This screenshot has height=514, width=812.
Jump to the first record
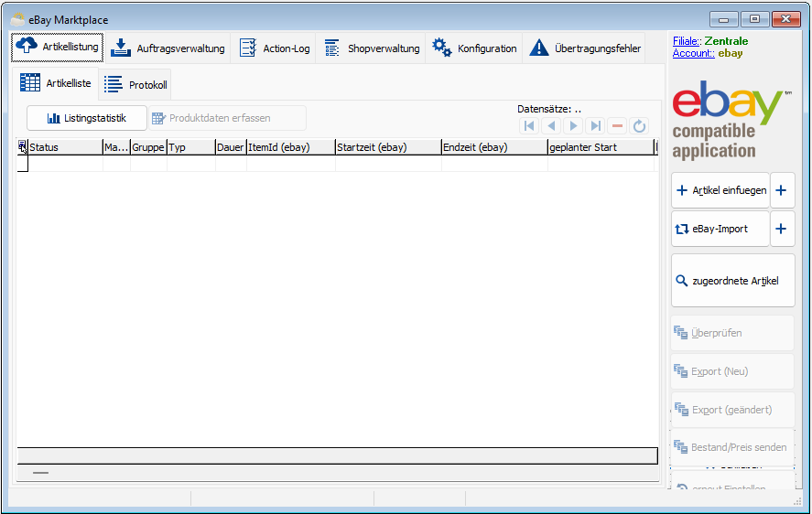point(529,126)
